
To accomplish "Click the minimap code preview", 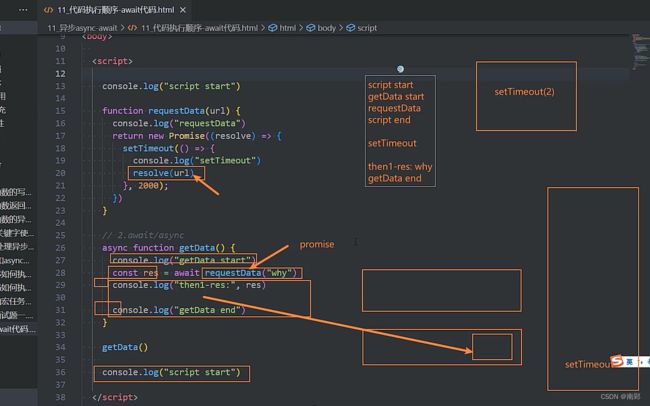I will pos(640,52).
